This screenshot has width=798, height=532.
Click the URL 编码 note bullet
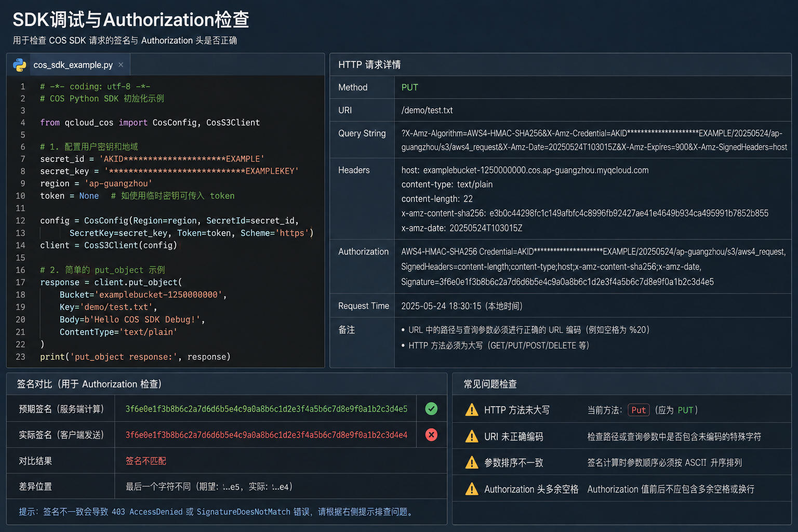pos(525,330)
